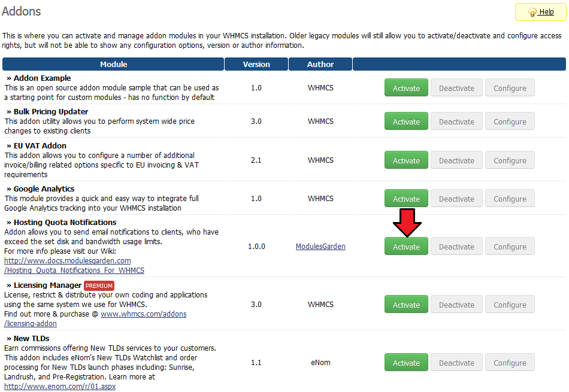Open the enom.com/r/01.aspx link

(x=60, y=387)
